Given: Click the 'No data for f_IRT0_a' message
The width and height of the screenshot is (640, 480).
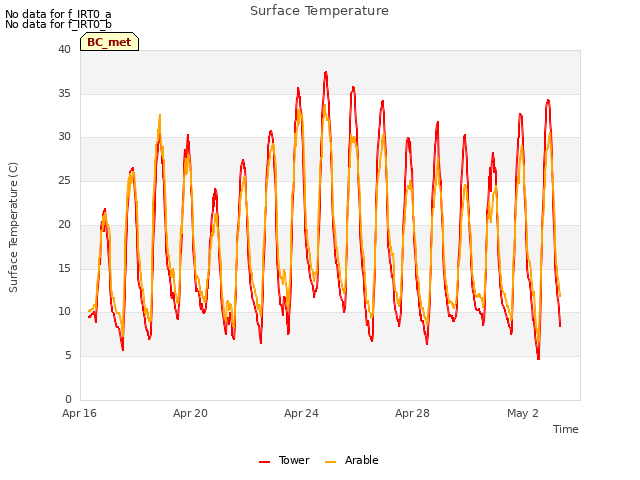Looking at the screenshot, I should 58,14.
